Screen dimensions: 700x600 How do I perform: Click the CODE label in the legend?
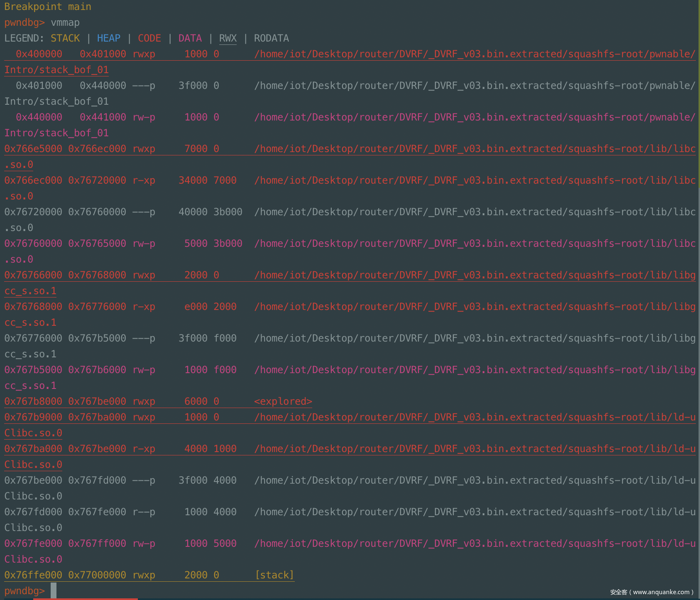point(149,38)
